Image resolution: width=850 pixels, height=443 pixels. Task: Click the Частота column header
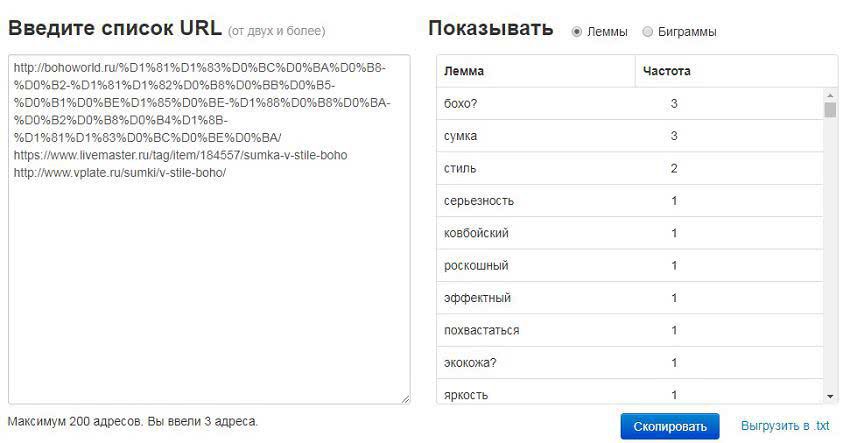click(x=728, y=71)
